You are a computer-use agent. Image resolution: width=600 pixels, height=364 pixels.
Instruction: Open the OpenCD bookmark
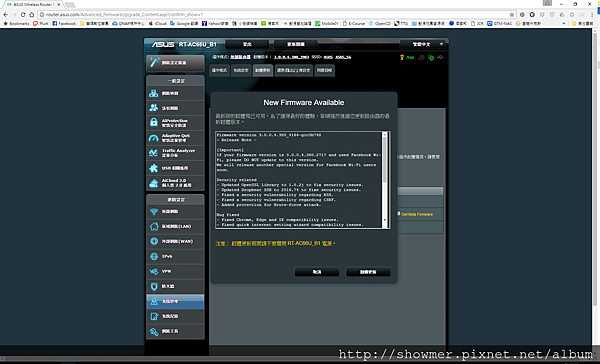pyautogui.click(x=380, y=24)
